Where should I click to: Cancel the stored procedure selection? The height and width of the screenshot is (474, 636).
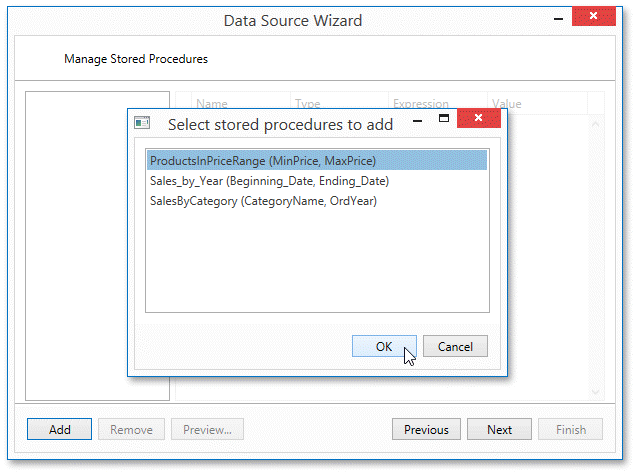[455, 346]
